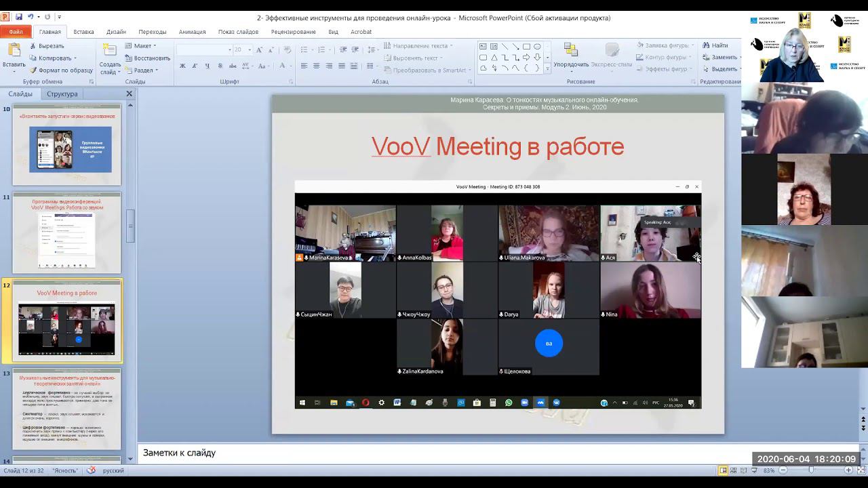The image size is (868, 488).
Task: Toggle underline (Ч) text formatting
Action: [x=207, y=66]
